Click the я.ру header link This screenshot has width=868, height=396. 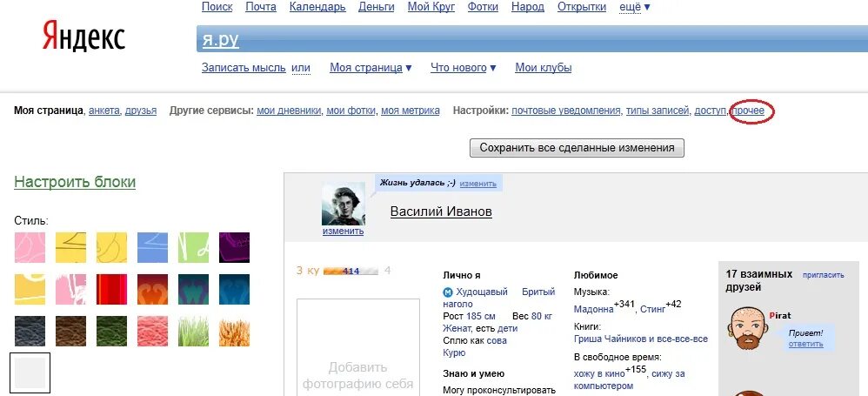[x=220, y=40]
